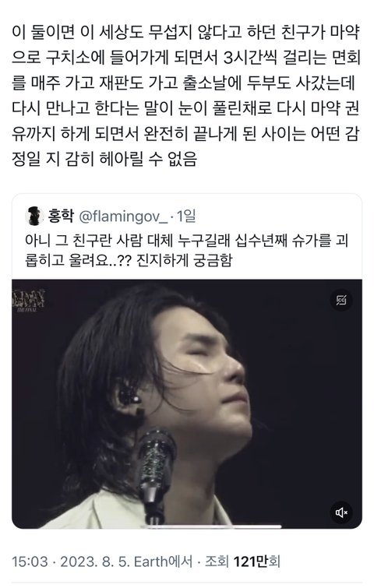This screenshot has width=374, height=588.
Task: Open the 조회 121만회 view count analytics
Action: [242, 562]
